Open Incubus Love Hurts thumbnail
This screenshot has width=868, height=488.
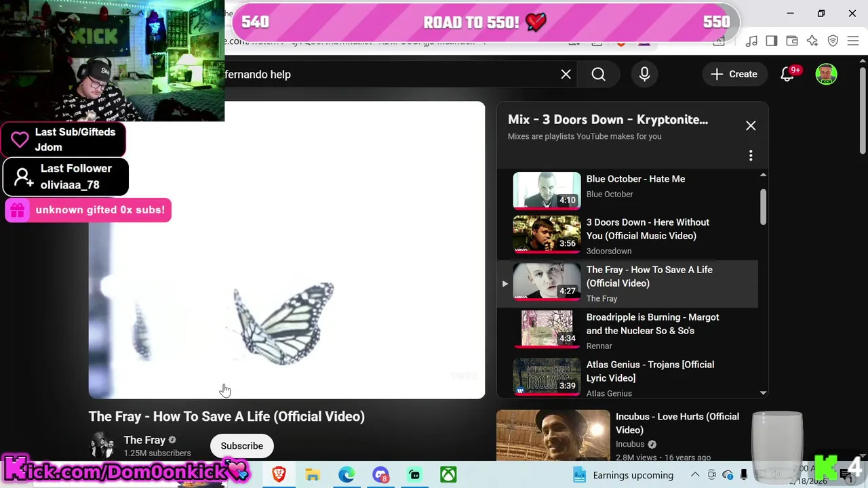[x=553, y=435]
